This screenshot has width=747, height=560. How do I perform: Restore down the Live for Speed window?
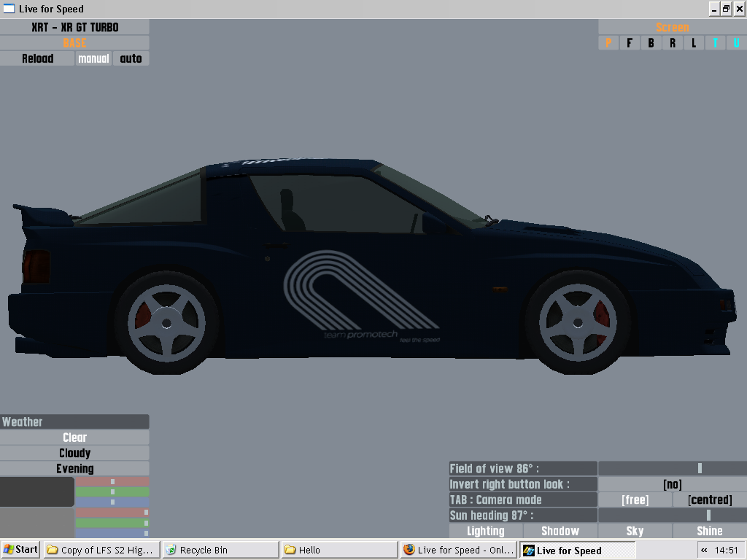726,9
